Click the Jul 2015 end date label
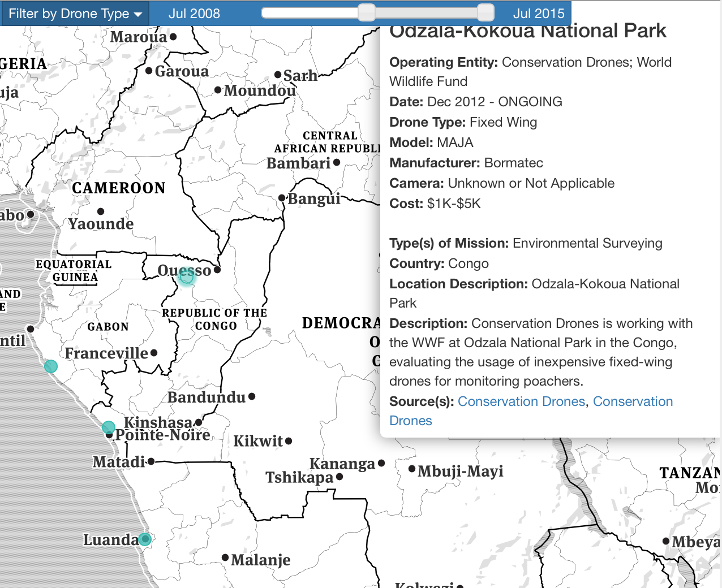Screen dimensions: 722x588 [x=539, y=14]
